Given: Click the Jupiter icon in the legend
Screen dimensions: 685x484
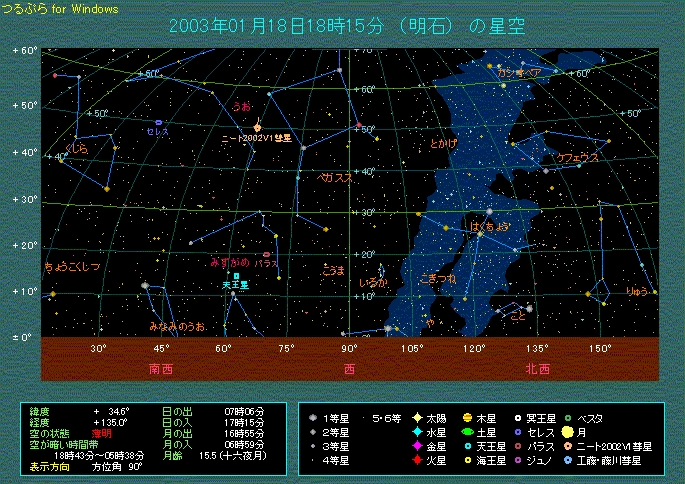Looking at the screenshot, I should [x=466, y=417].
